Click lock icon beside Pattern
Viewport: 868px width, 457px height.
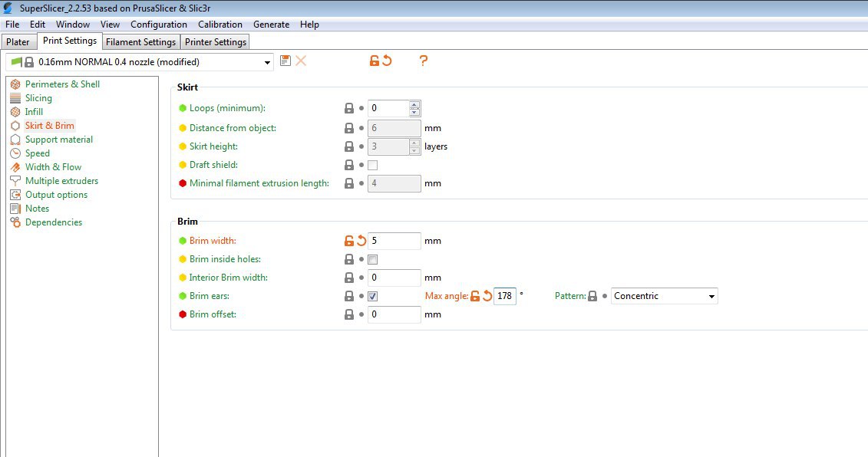coord(592,296)
